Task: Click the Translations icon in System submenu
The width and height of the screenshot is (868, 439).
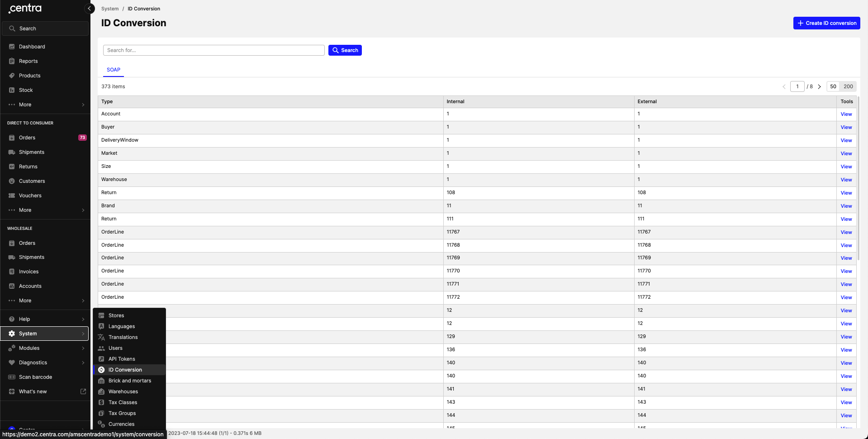Action: [x=101, y=337]
